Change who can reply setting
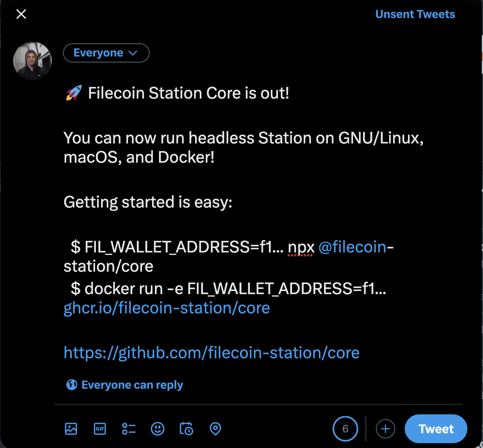 point(132,385)
